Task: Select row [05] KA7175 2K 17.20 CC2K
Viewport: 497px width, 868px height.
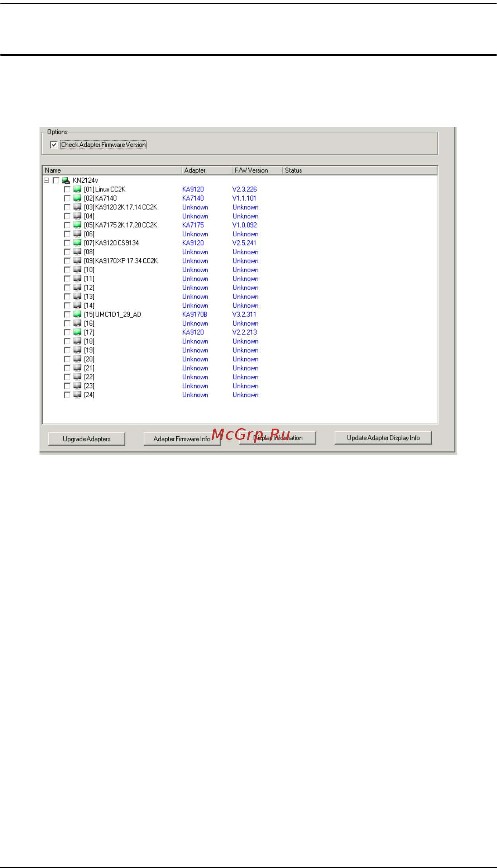Action: (121, 225)
